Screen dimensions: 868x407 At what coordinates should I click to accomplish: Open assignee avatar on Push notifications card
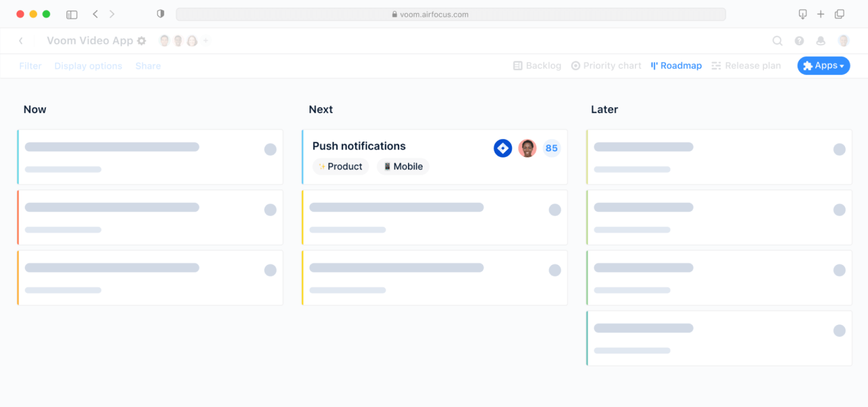(x=527, y=148)
